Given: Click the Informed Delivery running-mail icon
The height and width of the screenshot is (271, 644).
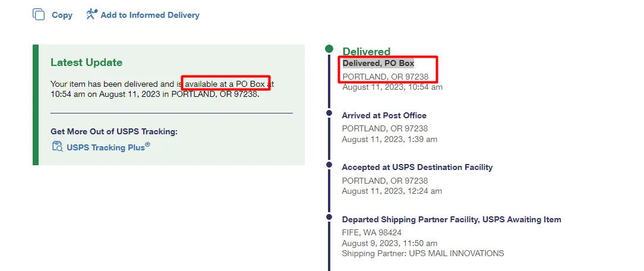Looking at the screenshot, I should click(91, 14).
